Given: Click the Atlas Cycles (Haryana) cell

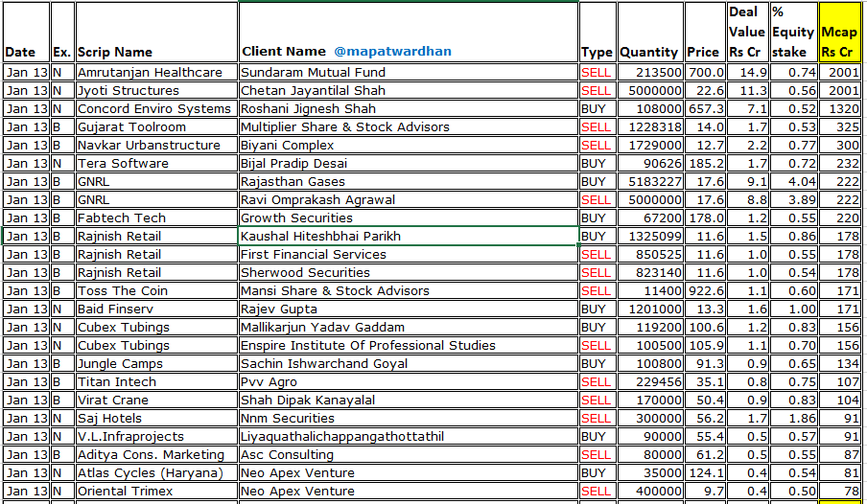Looking at the screenshot, I should [x=156, y=473].
